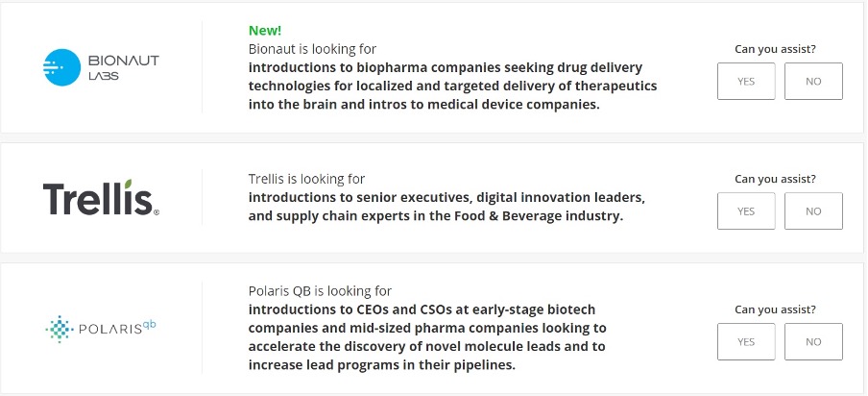
Task: Answer YES for Polaris QB request
Action: tap(746, 342)
